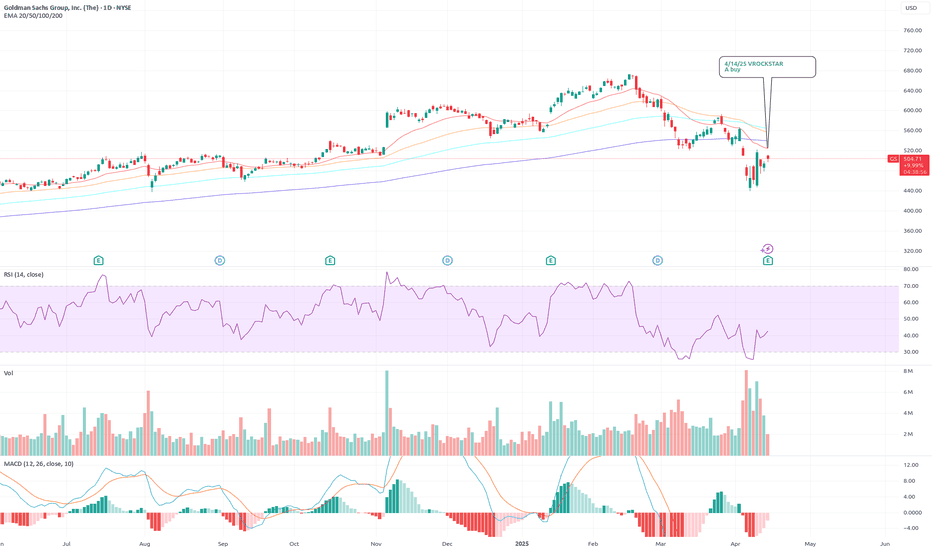Click the 2025 label on the time axis
The width and height of the screenshot is (932, 550).
(522, 544)
